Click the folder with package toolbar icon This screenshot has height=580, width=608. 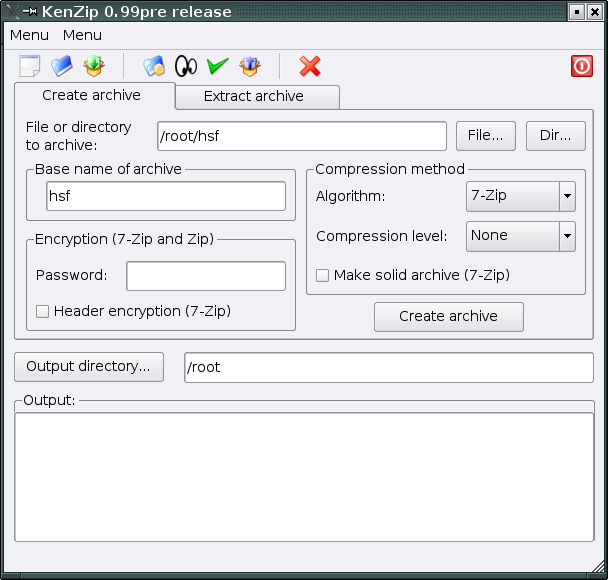(x=154, y=66)
